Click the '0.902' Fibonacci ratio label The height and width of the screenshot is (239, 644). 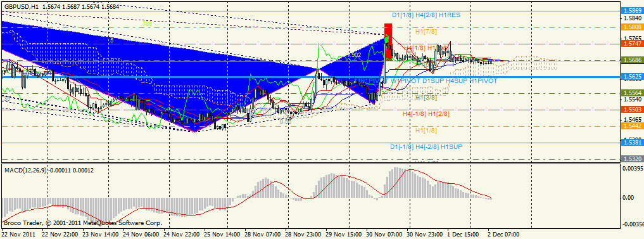pyautogui.click(x=353, y=55)
